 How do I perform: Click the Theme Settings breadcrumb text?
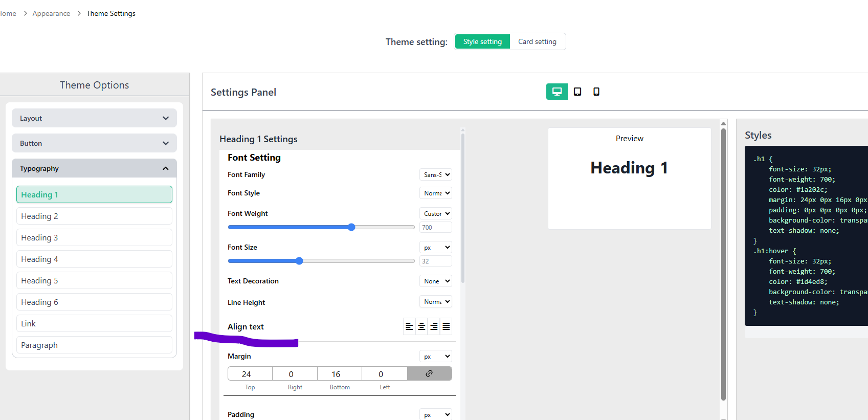tap(111, 13)
